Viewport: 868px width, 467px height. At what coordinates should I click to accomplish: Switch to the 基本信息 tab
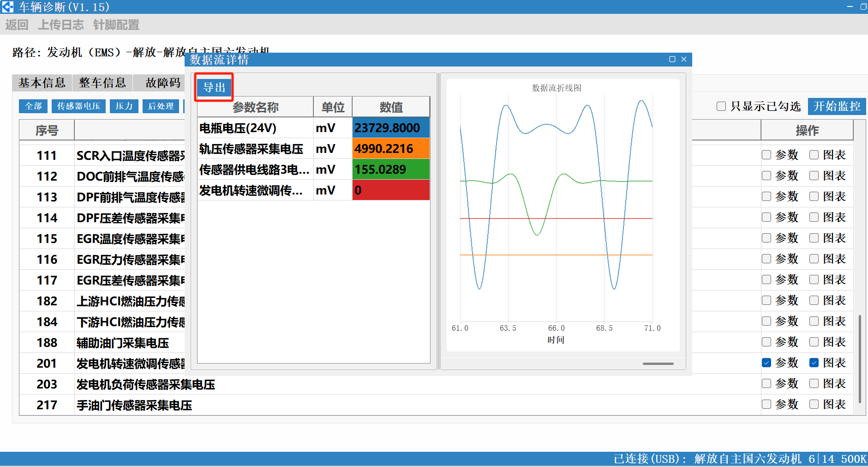point(42,83)
